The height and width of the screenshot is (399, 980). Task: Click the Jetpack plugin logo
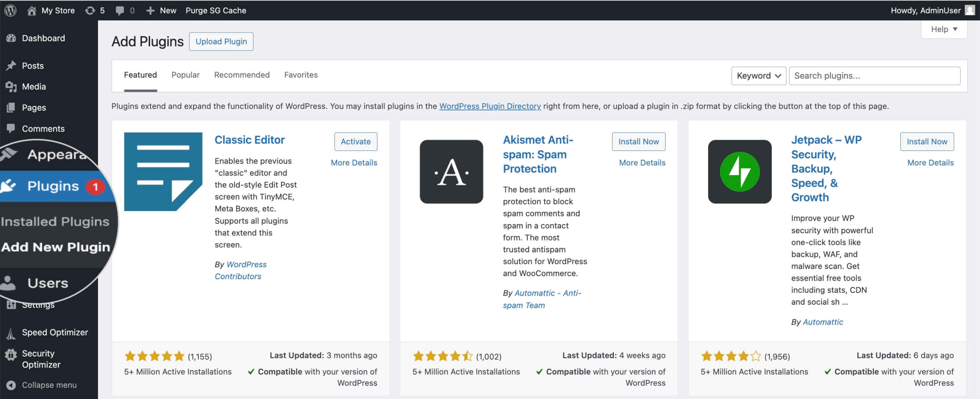pyautogui.click(x=740, y=172)
